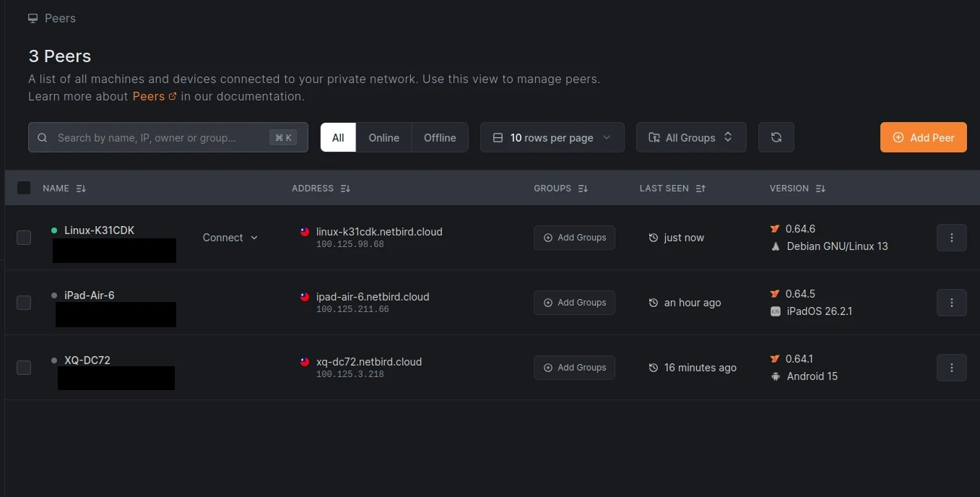Viewport: 980px width, 497px height.
Task: Open the 10 rows per page dropdown
Action: pos(552,137)
